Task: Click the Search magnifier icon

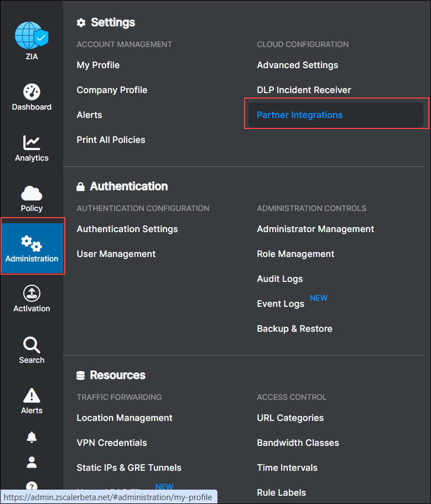Action: click(32, 345)
